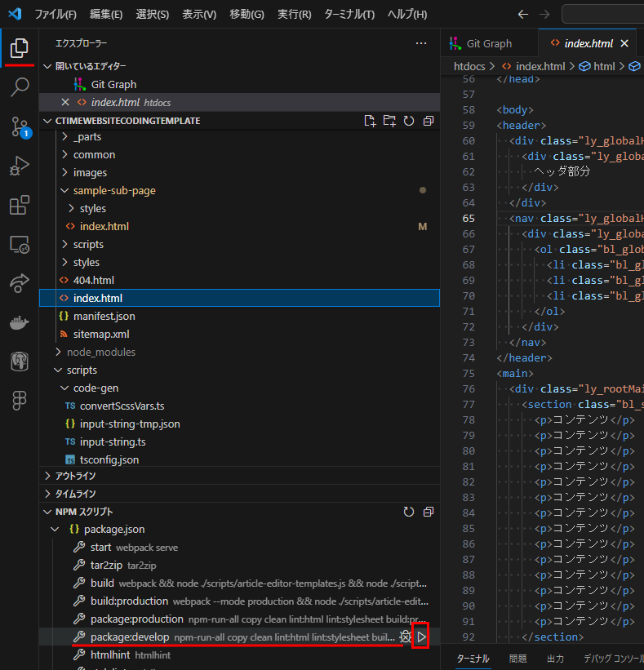Collapse all in NPM scripts section
The height and width of the screenshot is (670, 644).
(x=429, y=512)
